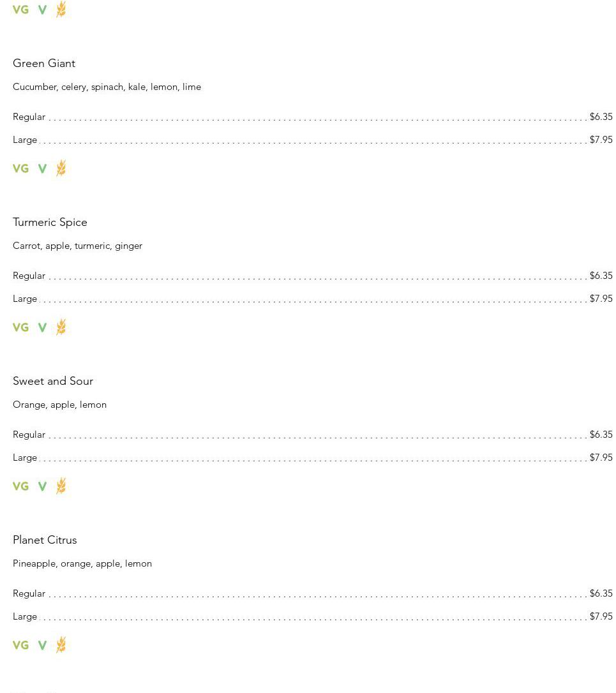Screen dimensions: 616x693
Task: Click the V vegan icon under Turmeric Spice
Action: coord(42,327)
